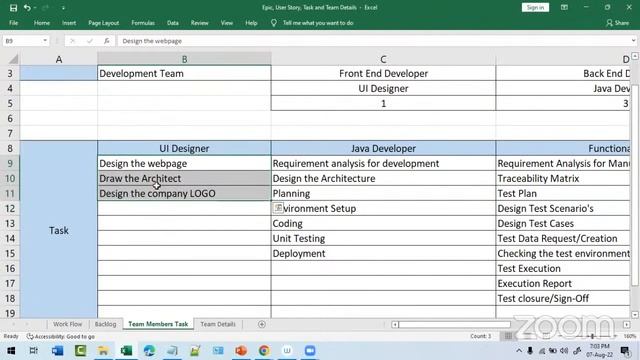The width and height of the screenshot is (640, 360).
Task: Select column B header
Action: [184, 60]
